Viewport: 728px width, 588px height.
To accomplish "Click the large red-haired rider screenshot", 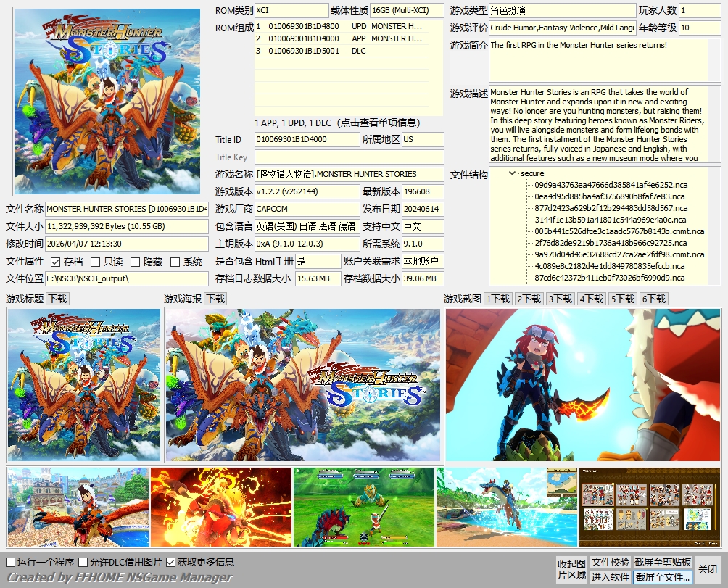I will [x=583, y=385].
